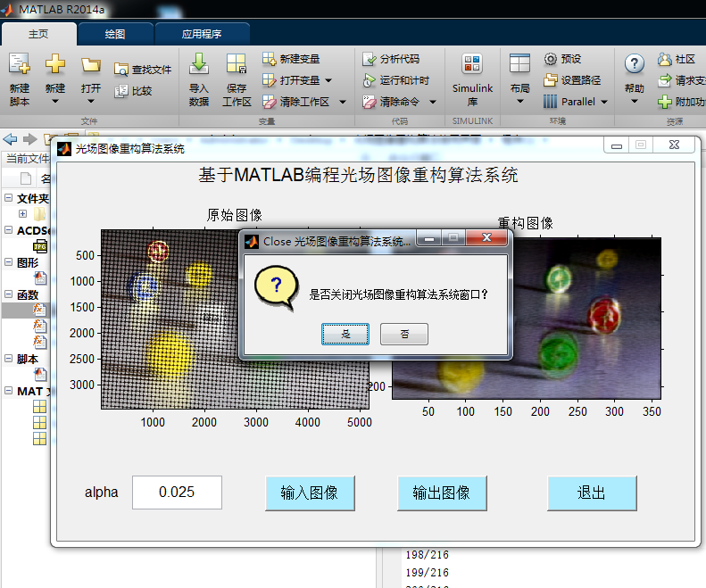Click 运行和计时 (Run and Time)
The image size is (706, 588).
click(396, 80)
